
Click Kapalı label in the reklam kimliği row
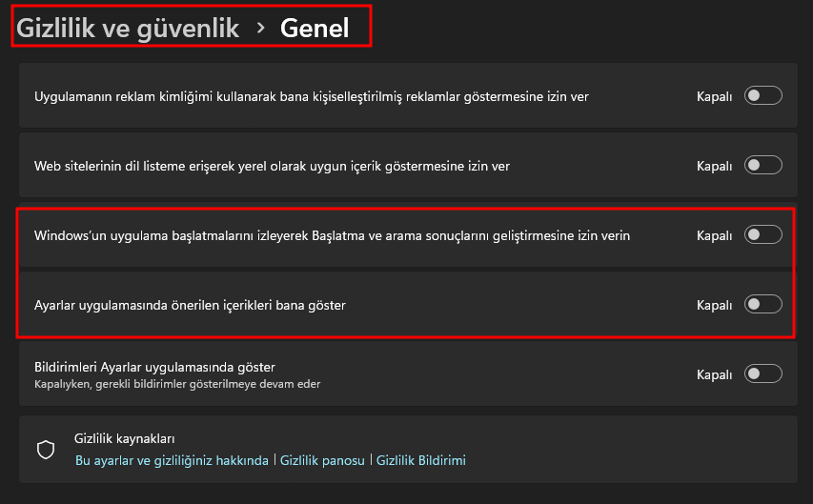[714, 97]
